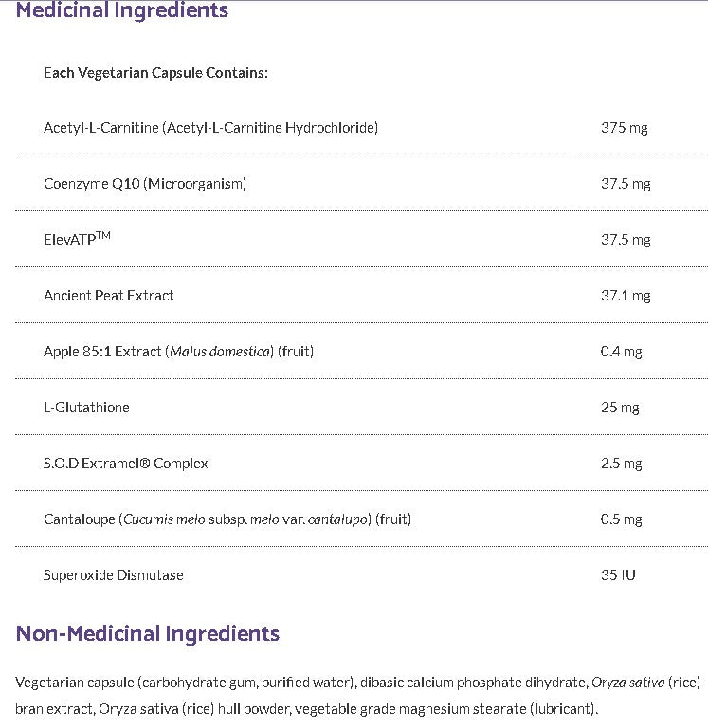Click the 25 mg dosage value
The width and height of the screenshot is (708, 728).
click(620, 408)
